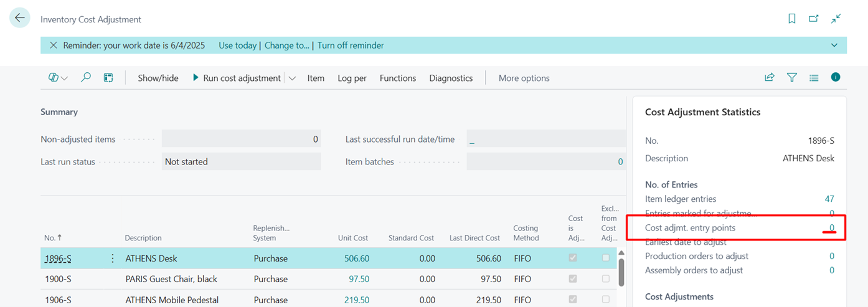Toggle Cost is Adjusted checkbox for 1900-S

[x=573, y=278]
